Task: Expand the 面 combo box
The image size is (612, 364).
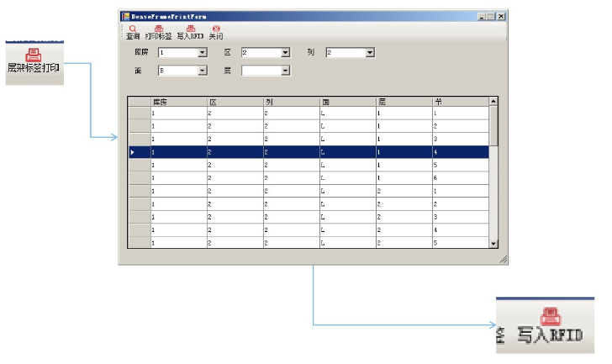Action: click(202, 71)
